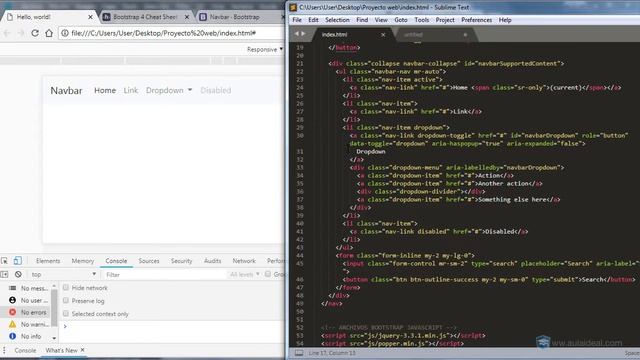Enable Preserve log checkbox
The image size is (640, 360).
pyautogui.click(x=66, y=300)
